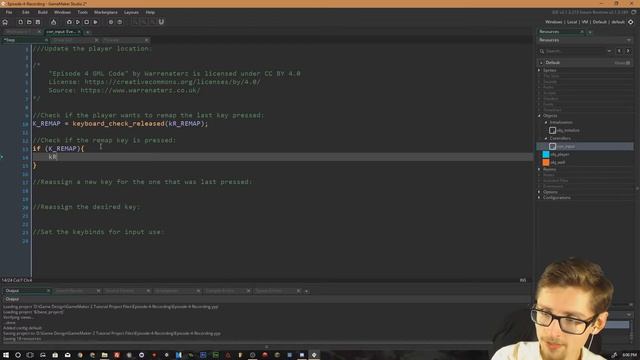Open the Marketplace menu
The image size is (640, 360).
pos(106,12)
